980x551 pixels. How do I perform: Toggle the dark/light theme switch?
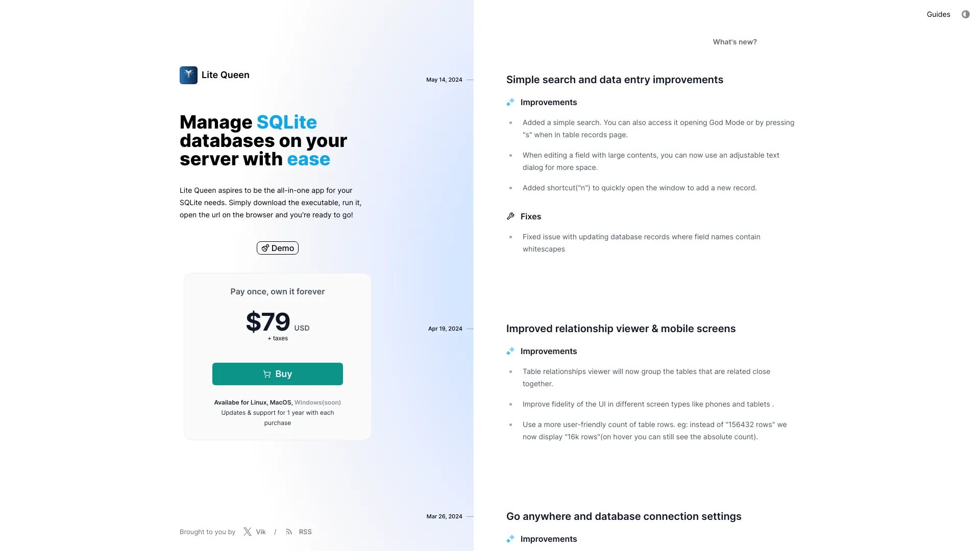coord(965,14)
